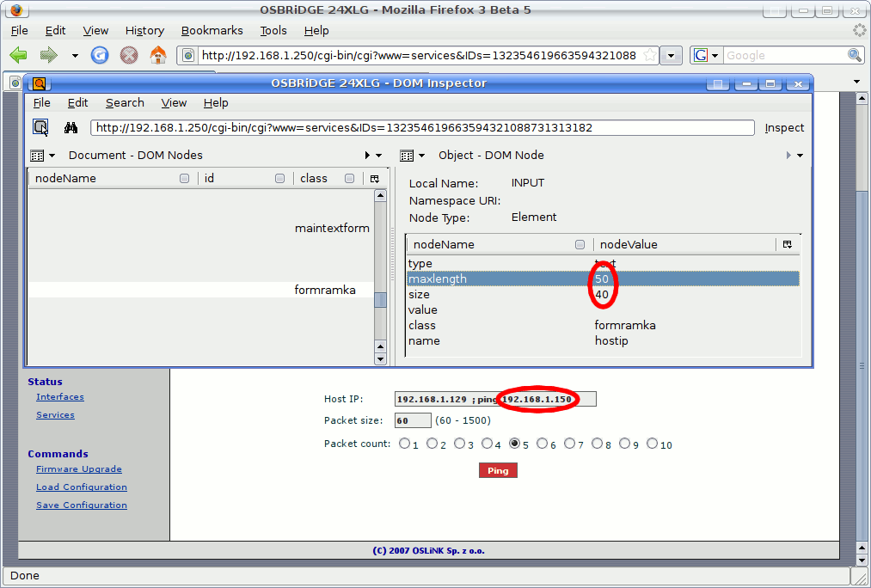The height and width of the screenshot is (588, 871).
Task: Click the Firefox Forward arrow button
Action: 49,55
